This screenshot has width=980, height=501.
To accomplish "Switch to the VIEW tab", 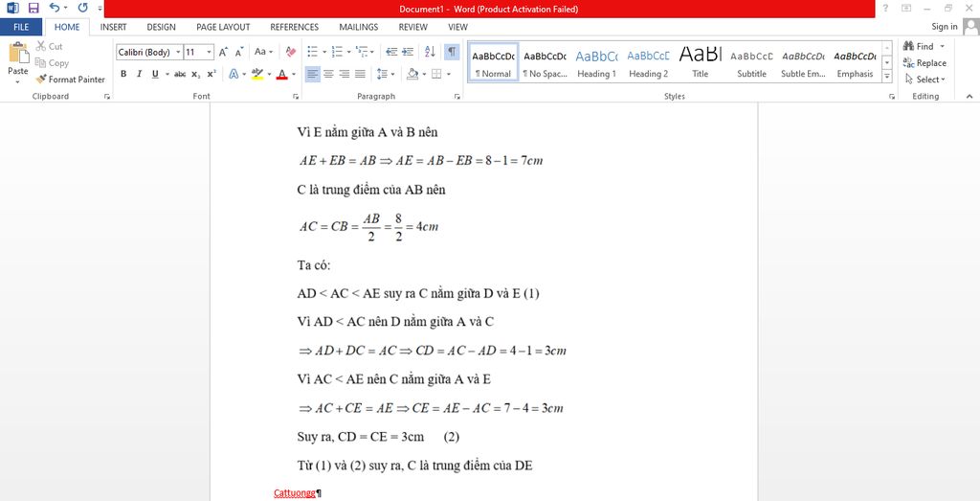I will [457, 27].
